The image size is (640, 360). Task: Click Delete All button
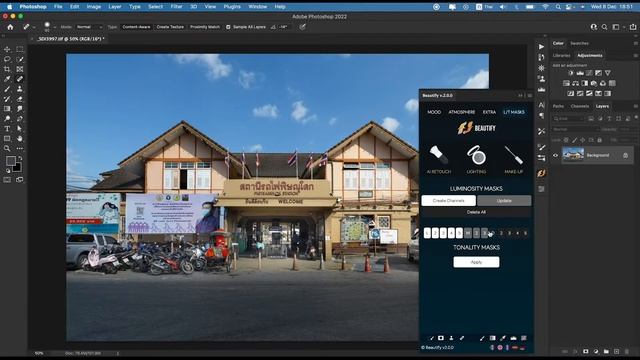(x=476, y=212)
